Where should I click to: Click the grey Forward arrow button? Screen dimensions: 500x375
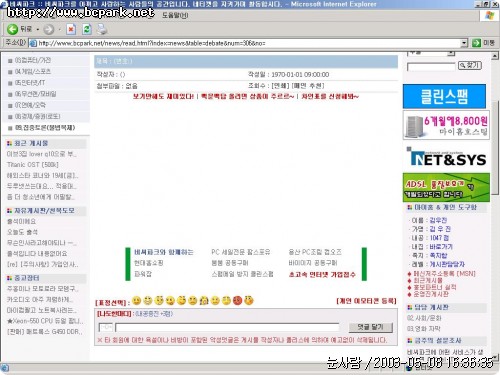[49, 29]
